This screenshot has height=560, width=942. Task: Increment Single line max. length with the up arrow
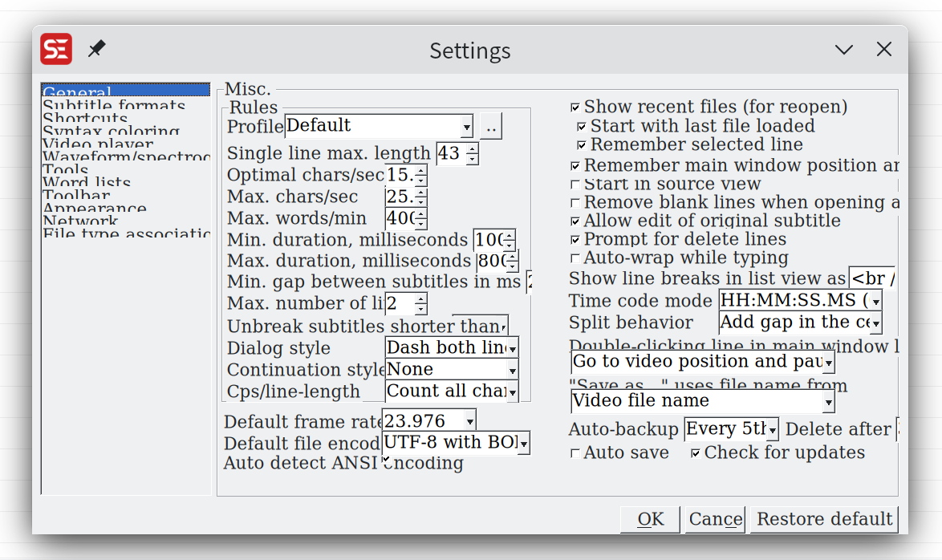coord(473,148)
